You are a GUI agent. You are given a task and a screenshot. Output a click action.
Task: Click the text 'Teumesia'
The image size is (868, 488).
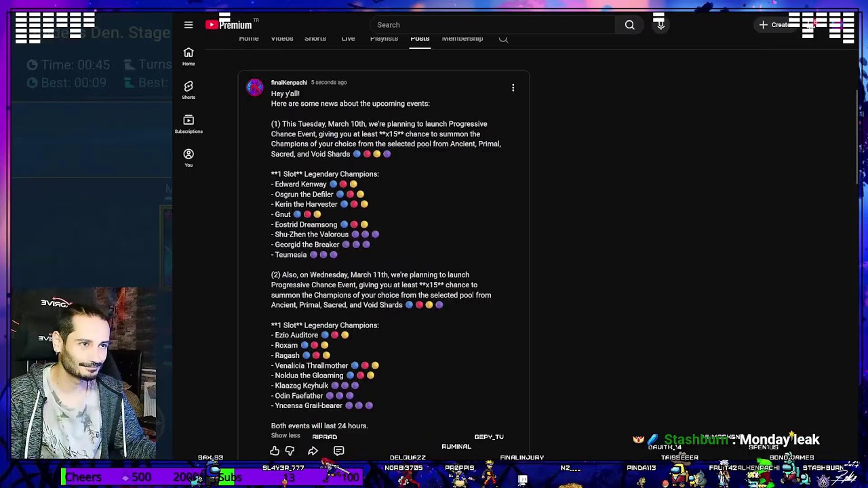[x=290, y=255]
